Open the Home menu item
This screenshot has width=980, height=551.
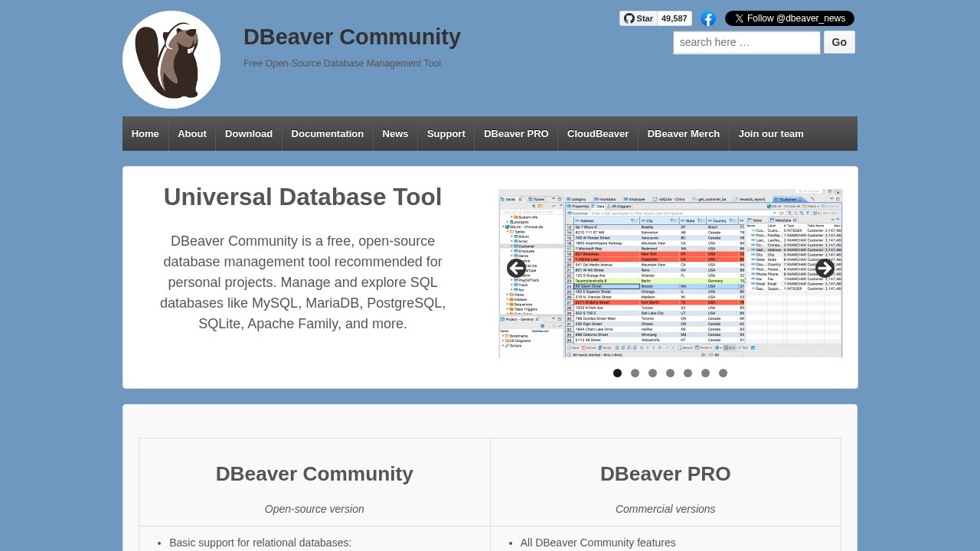(x=145, y=133)
